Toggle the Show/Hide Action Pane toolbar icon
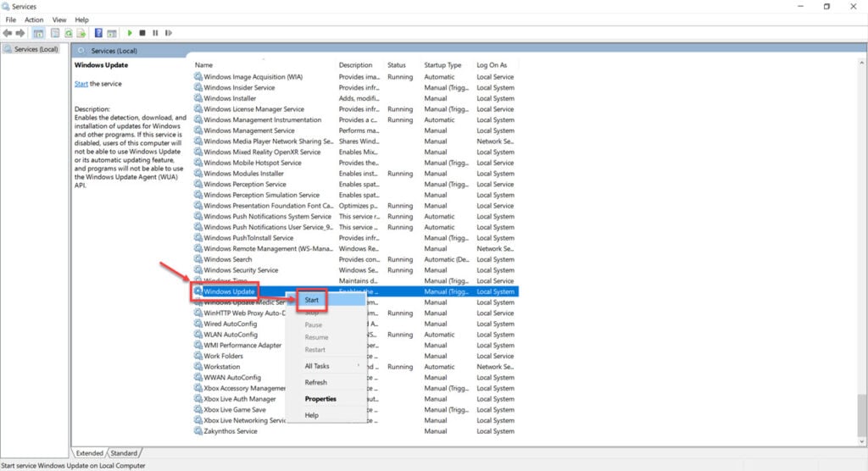 [112, 33]
